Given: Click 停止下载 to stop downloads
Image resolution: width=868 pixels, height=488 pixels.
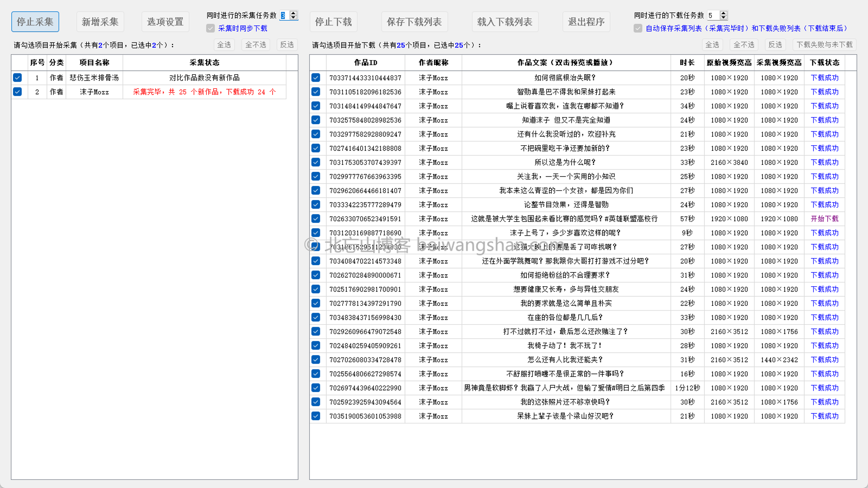Looking at the screenshot, I should point(333,21).
